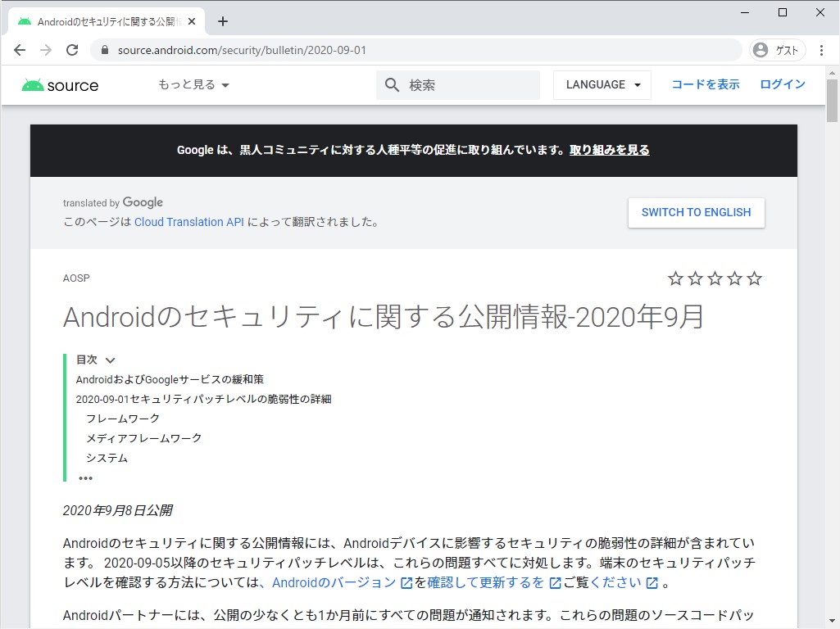
Task: Reload the current page
Action: click(x=72, y=50)
